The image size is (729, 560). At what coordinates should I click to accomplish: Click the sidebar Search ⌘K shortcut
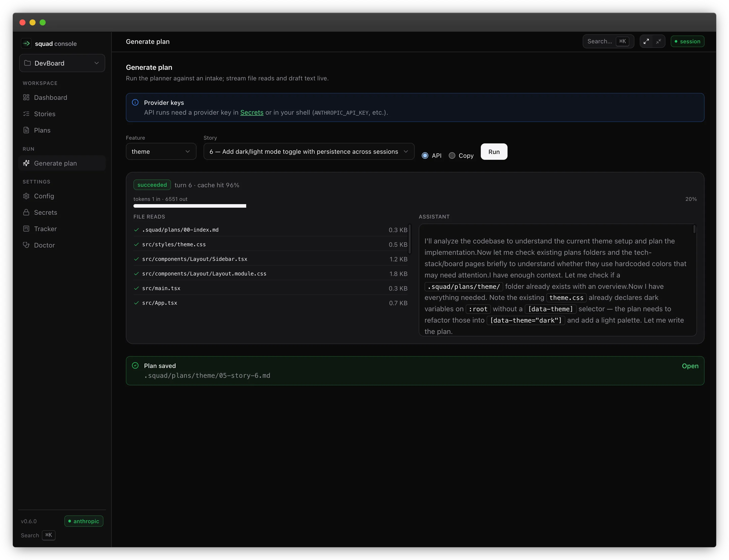pos(38,535)
